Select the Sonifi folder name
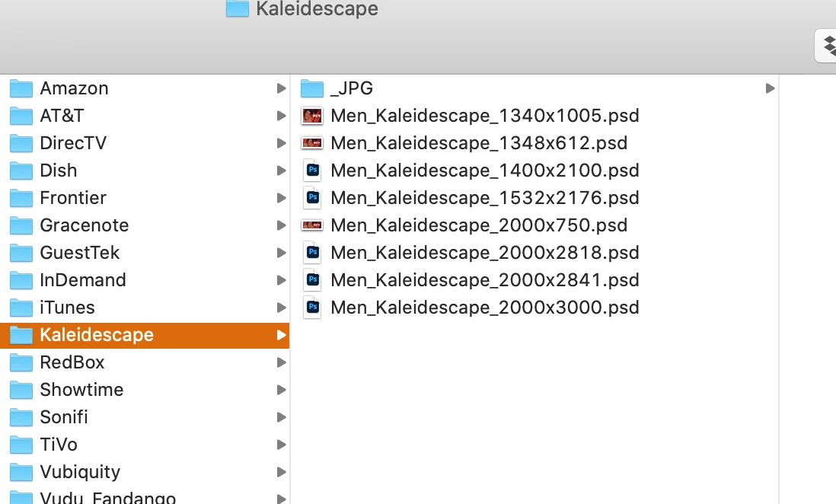Viewport: 836px width, 504px height. (x=63, y=417)
